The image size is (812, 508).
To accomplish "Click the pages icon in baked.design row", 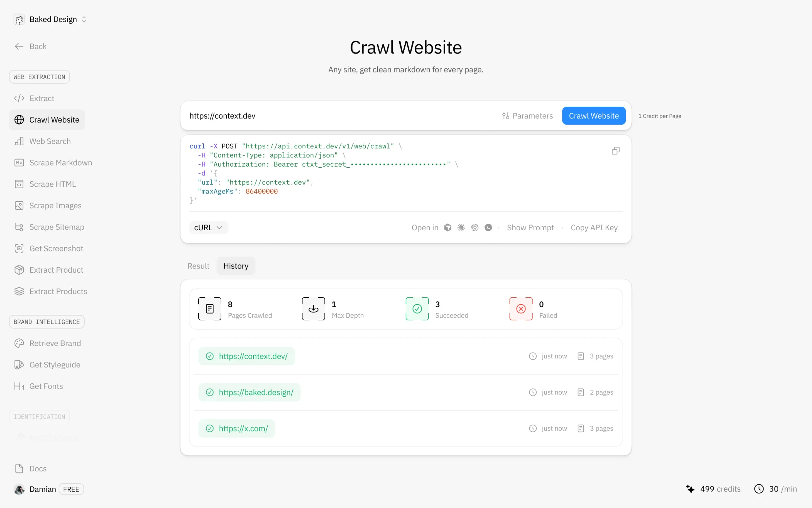I will [x=581, y=392].
